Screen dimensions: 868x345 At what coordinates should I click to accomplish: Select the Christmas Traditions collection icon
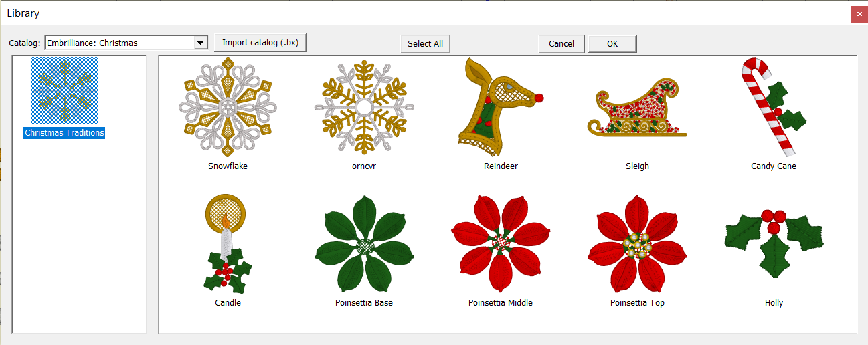[64, 91]
